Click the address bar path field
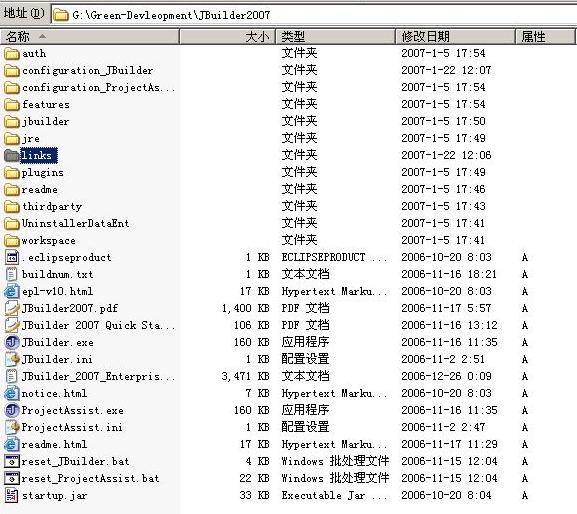 [314, 15]
